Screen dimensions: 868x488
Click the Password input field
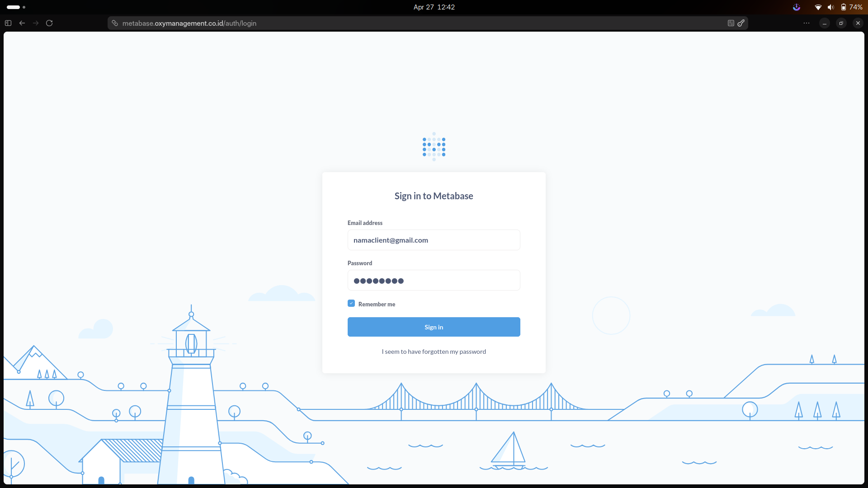click(x=434, y=281)
